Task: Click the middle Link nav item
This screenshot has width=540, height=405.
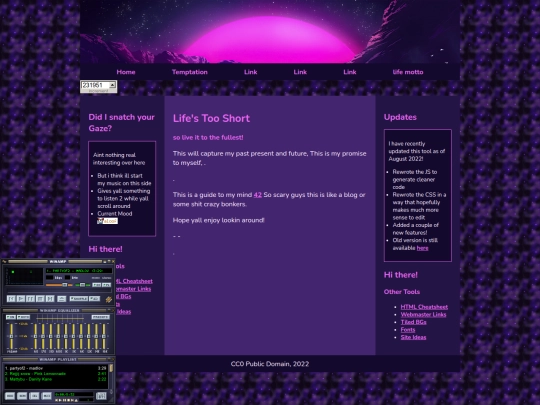Action: coord(300,72)
